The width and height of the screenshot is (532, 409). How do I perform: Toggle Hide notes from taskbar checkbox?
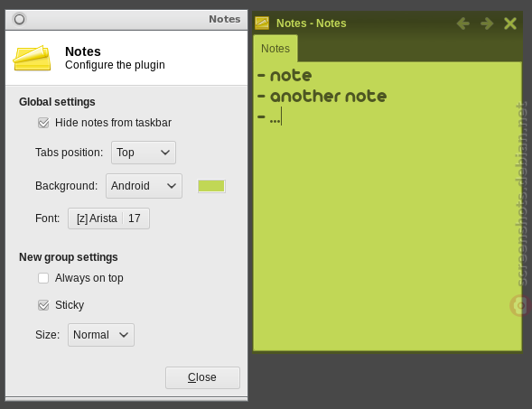click(43, 123)
